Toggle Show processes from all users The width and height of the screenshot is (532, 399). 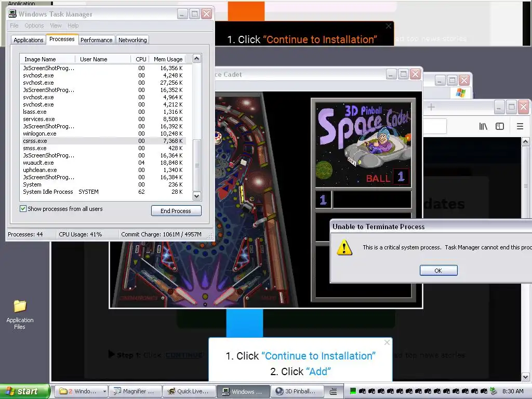coord(23,209)
